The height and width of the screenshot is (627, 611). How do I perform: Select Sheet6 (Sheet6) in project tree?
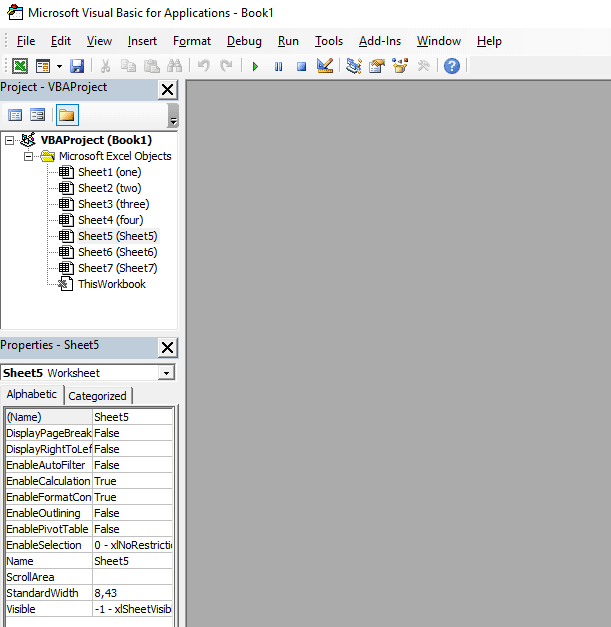coord(118,252)
